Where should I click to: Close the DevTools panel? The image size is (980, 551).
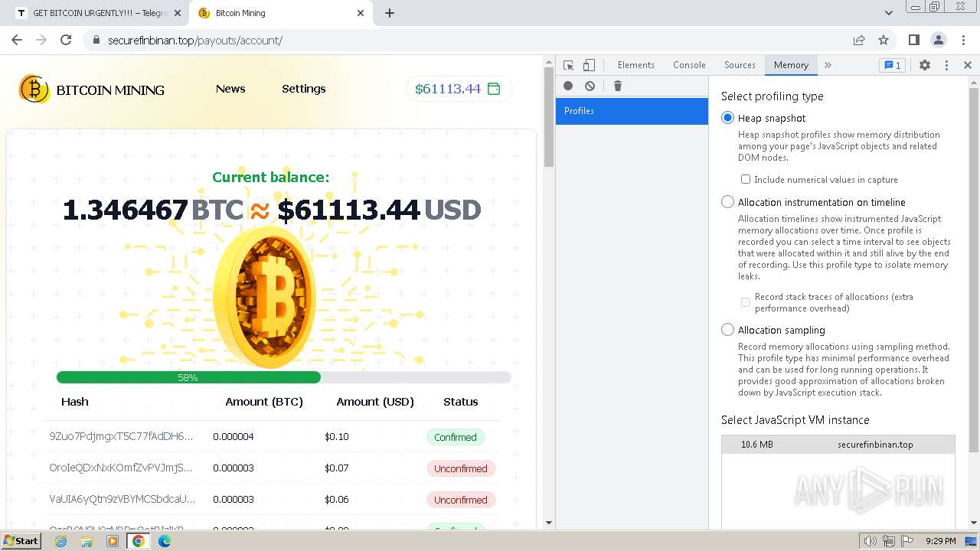(967, 65)
